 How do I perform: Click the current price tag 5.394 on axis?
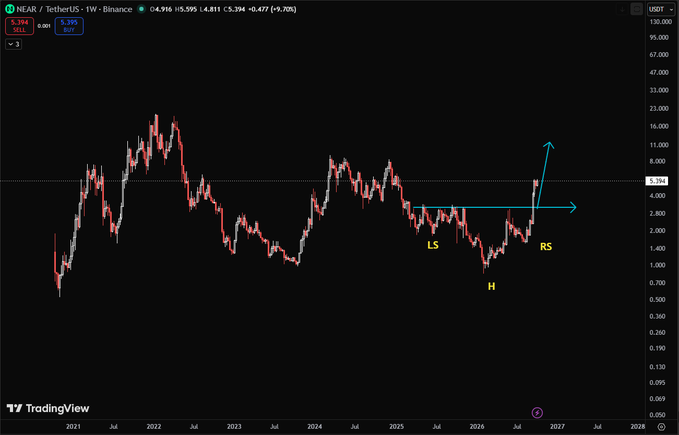click(x=657, y=181)
